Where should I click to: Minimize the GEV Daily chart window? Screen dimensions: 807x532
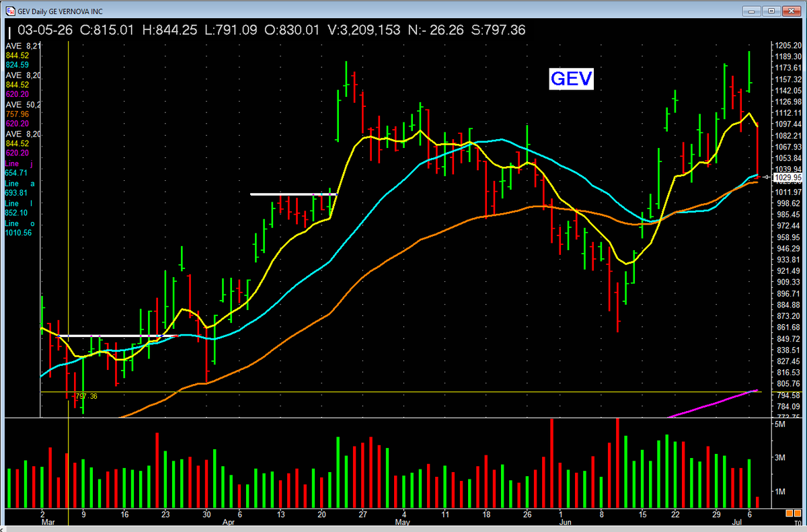point(751,11)
